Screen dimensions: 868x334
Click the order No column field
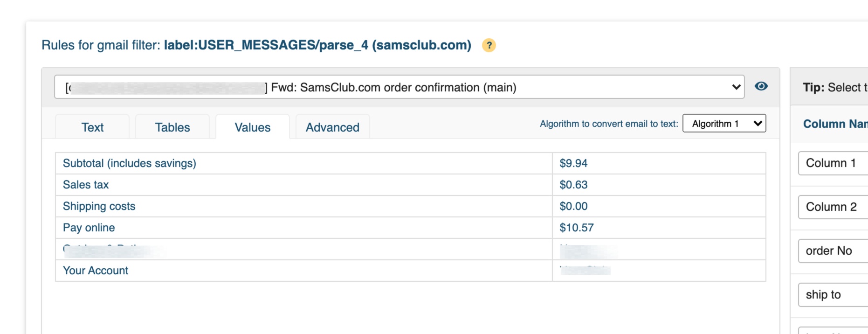coord(833,251)
